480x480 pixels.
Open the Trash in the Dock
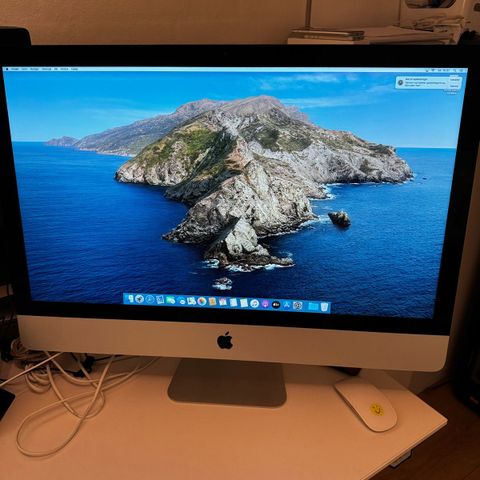(x=324, y=307)
